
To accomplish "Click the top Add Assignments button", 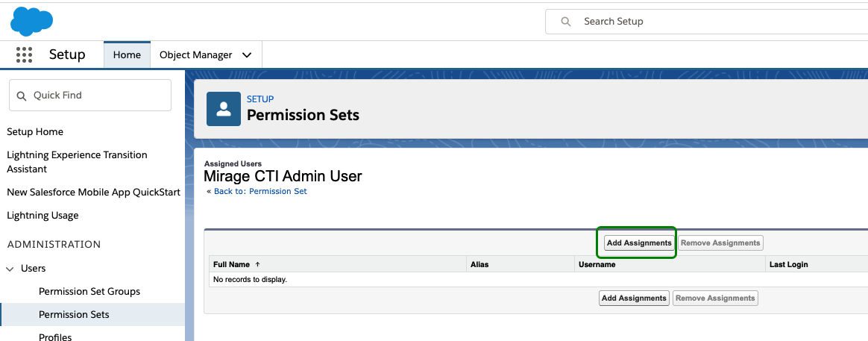I will (639, 243).
